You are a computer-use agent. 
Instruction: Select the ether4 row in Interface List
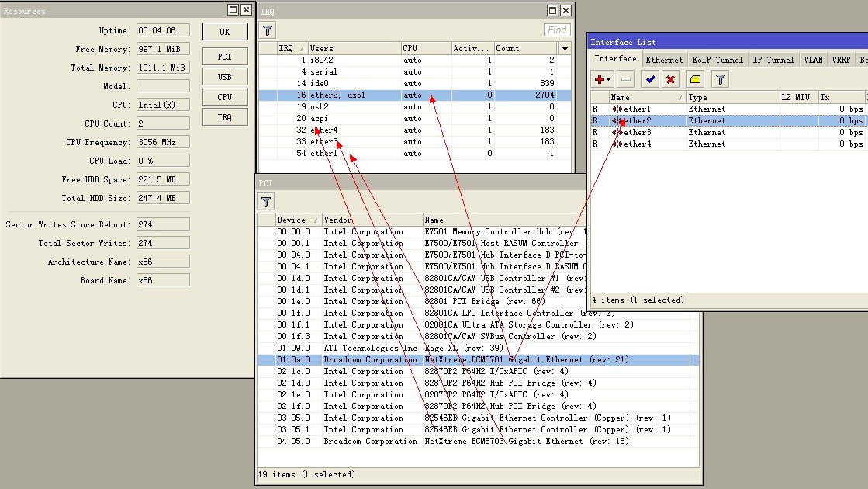pos(636,144)
